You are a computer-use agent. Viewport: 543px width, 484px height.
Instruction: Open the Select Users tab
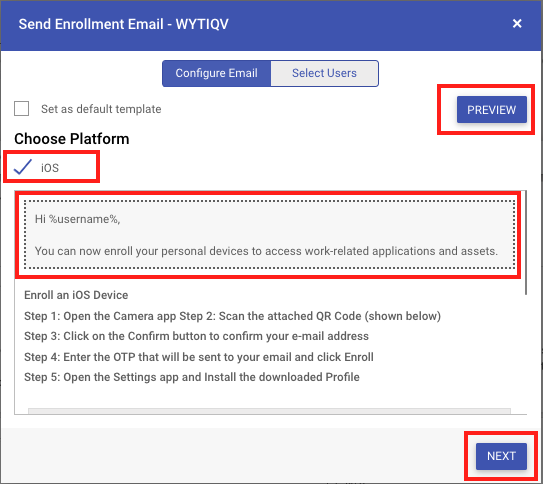point(324,73)
